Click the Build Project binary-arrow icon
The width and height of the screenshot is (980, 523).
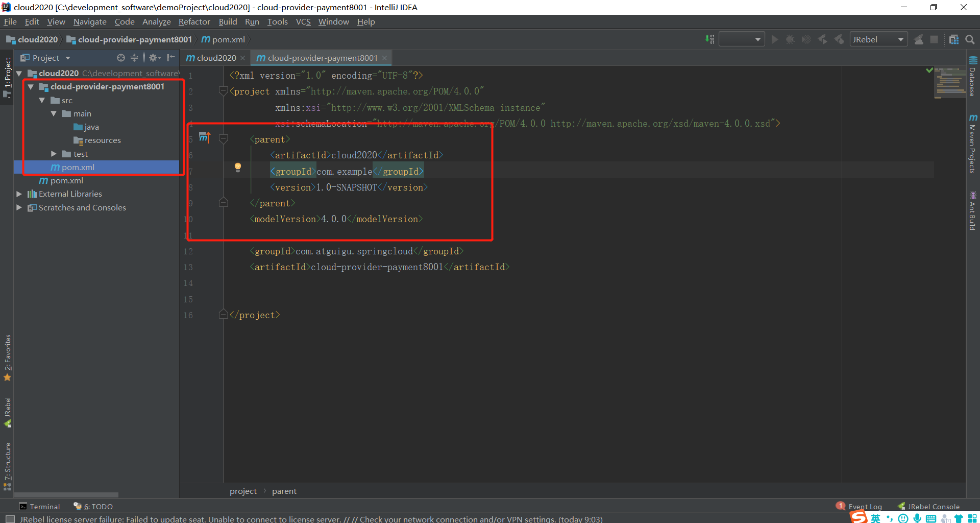click(x=709, y=39)
